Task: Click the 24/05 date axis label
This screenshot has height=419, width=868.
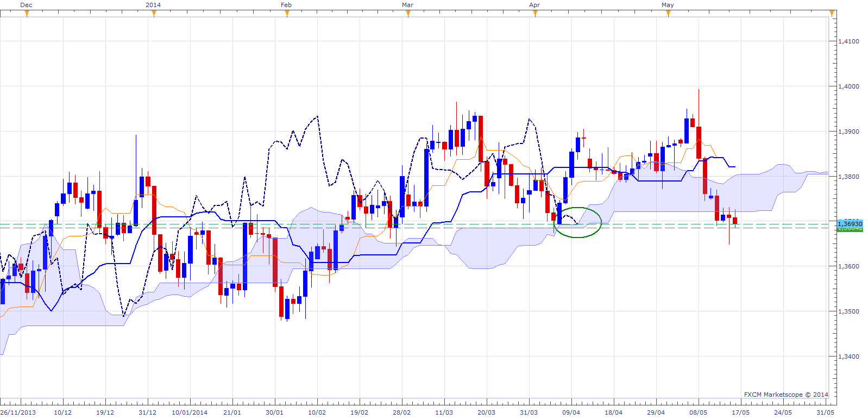Action: [x=783, y=412]
